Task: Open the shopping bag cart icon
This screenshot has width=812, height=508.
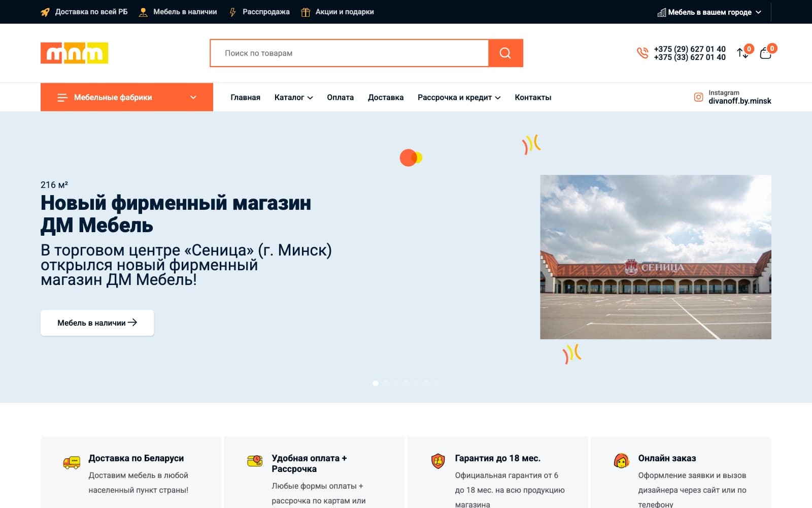Action: (765, 53)
